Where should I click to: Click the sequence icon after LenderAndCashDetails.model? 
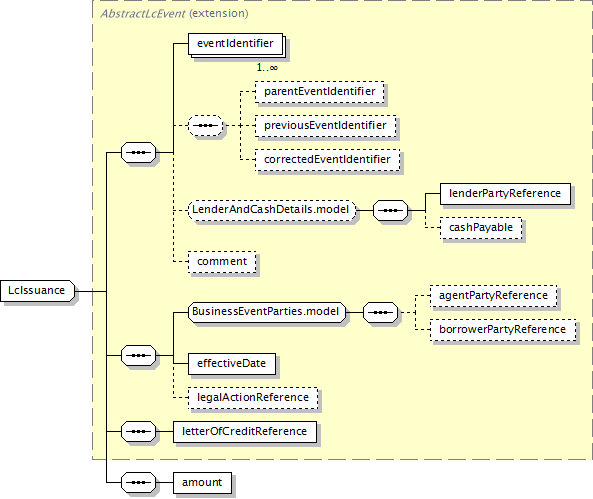pos(390,210)
